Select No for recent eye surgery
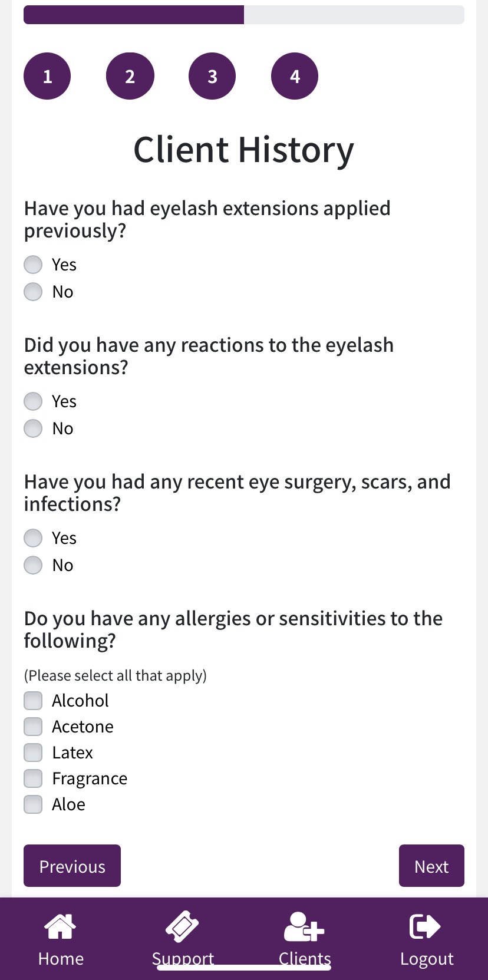Screen dimensions: 488x980 pyautogui.click(x=33, y=565)
